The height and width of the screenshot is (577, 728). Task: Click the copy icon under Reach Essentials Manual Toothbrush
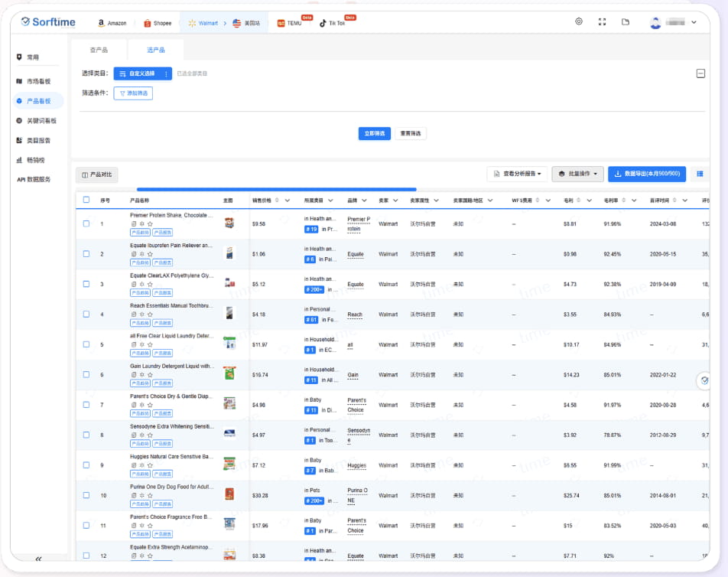coord(134,315)
